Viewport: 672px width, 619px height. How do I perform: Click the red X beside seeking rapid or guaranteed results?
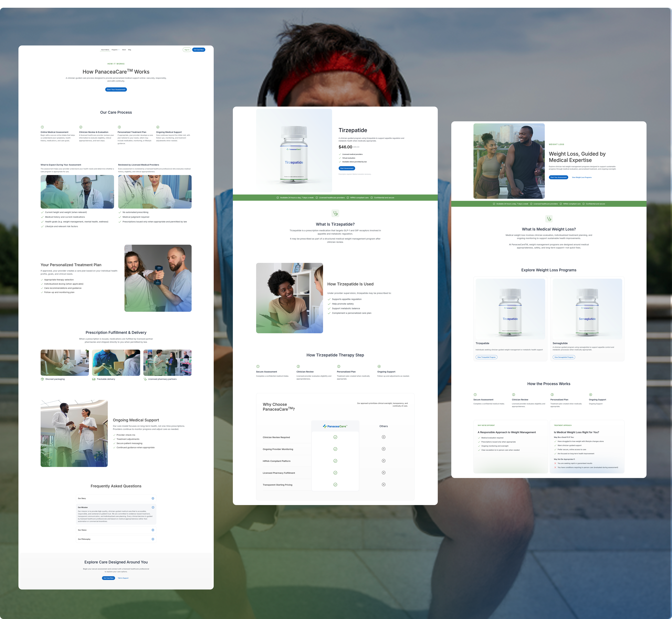tap(555, 463)
